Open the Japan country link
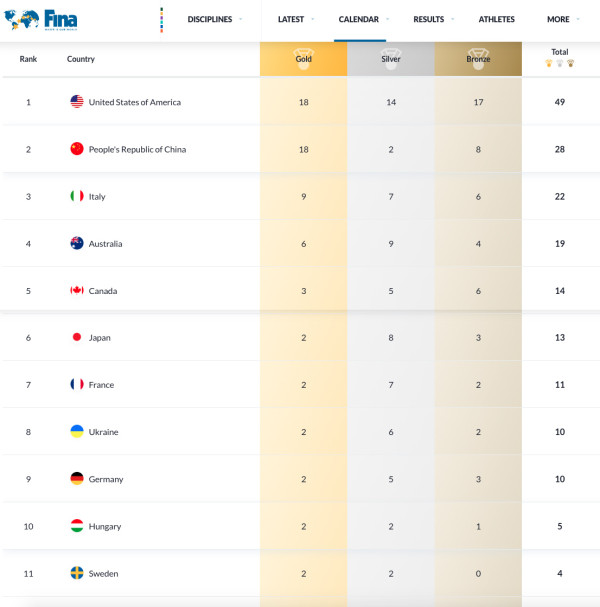This screenshot has width=600, height=607. tap(99, 338)
